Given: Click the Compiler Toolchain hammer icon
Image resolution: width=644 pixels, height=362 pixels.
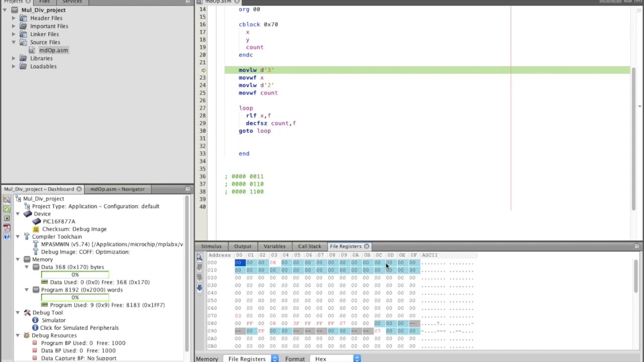Looking at the screenshot, I should coord(27,236).
